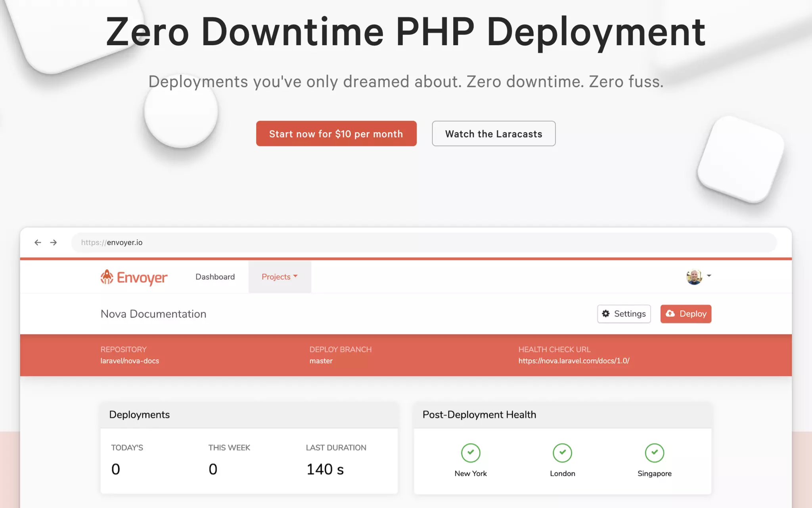812x508 pixels.
Task: Click Start now for $10 per month
Action: [336, 134]
